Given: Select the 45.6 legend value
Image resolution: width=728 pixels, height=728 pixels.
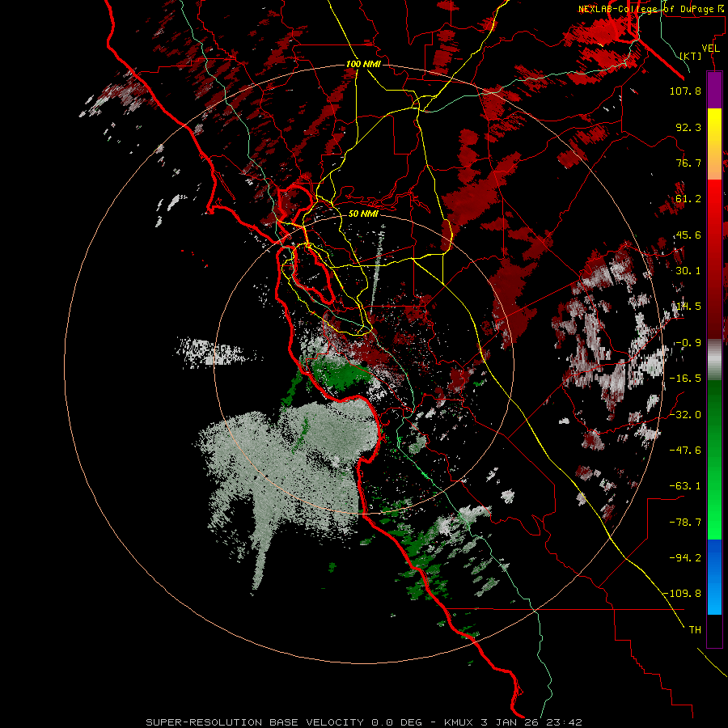Looking at the screenshot, I should pyautogui.click(x=688, y=235).
